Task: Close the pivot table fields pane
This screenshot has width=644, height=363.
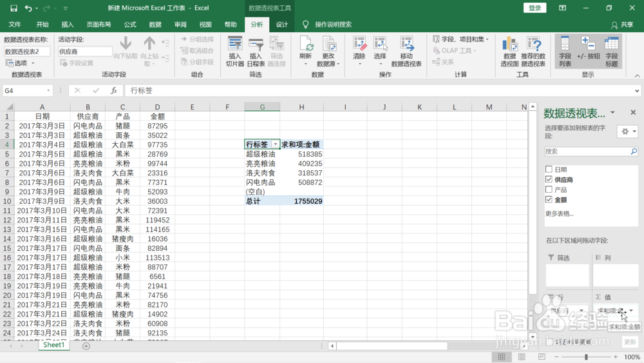Action: pos(633,112)
